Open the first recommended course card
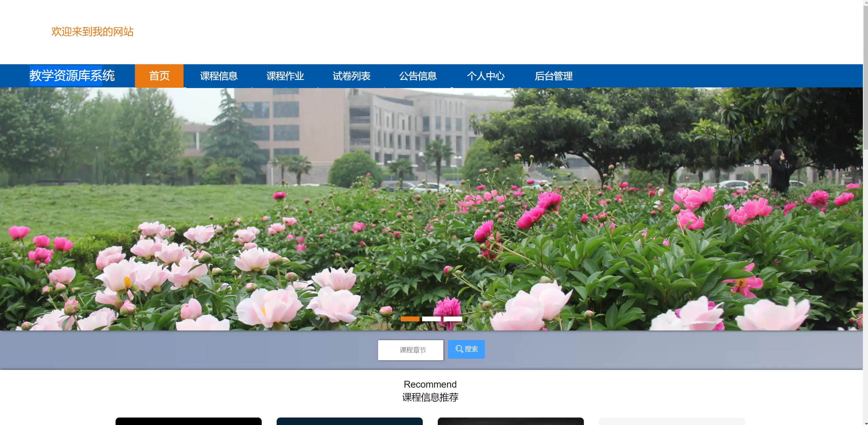The image size is (868, 425). tap(188, 421)
